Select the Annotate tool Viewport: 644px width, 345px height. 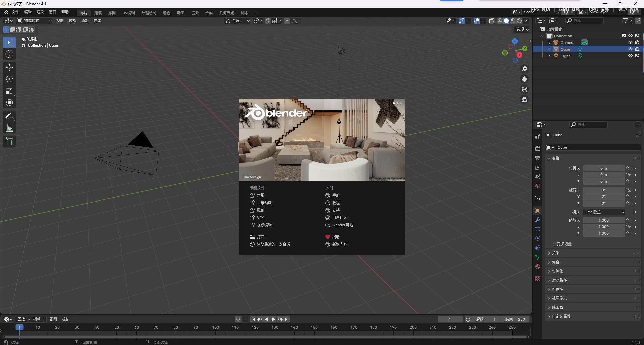tap(9, 116)
